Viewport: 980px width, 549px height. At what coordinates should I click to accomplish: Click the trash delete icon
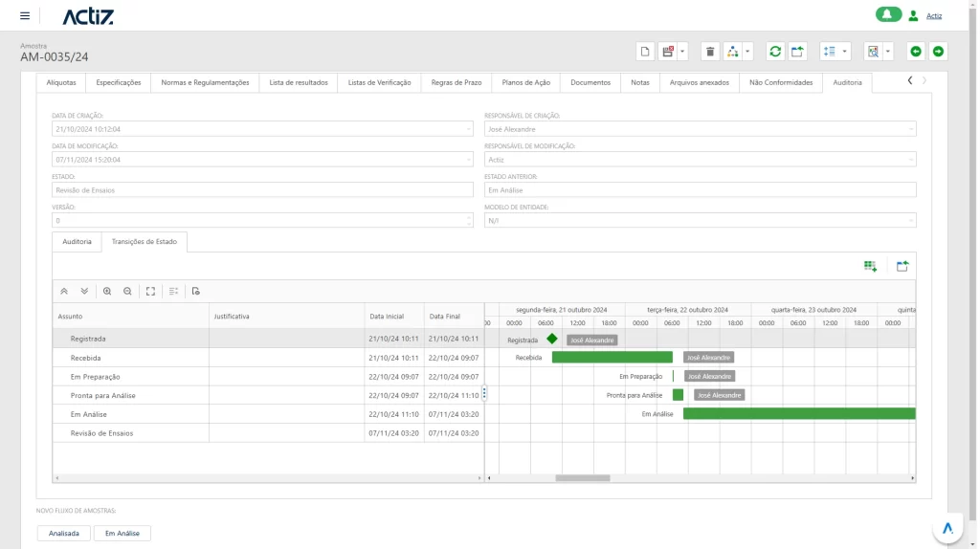click(710, 52)
